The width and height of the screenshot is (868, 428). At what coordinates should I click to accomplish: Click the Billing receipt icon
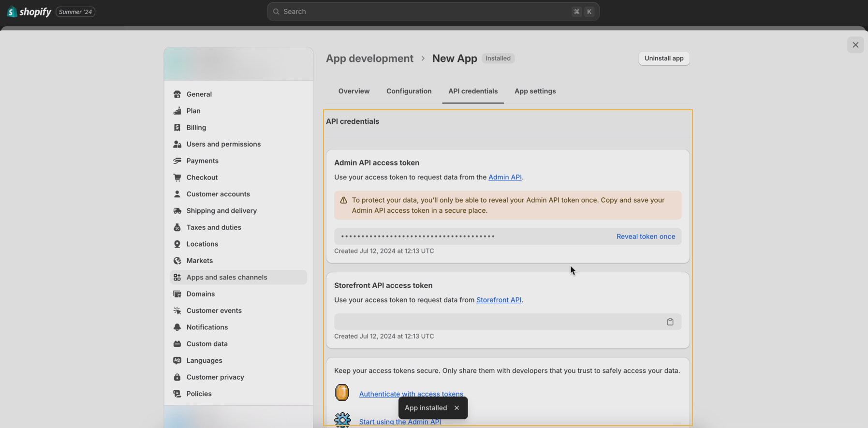tap(177, 128)
